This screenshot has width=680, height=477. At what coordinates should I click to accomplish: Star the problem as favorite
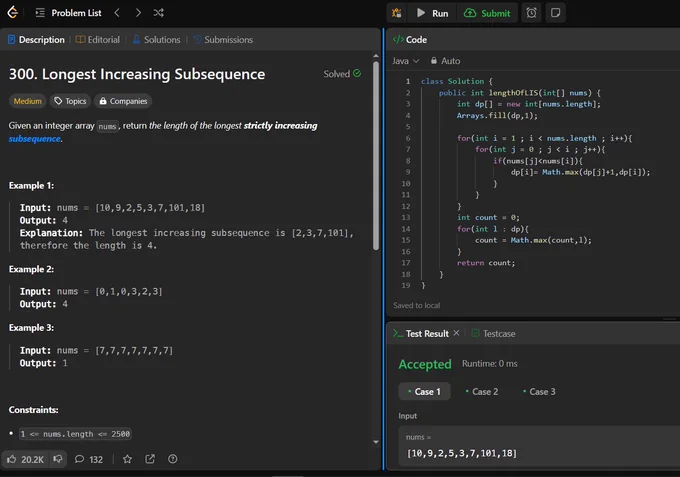(127, 459)
